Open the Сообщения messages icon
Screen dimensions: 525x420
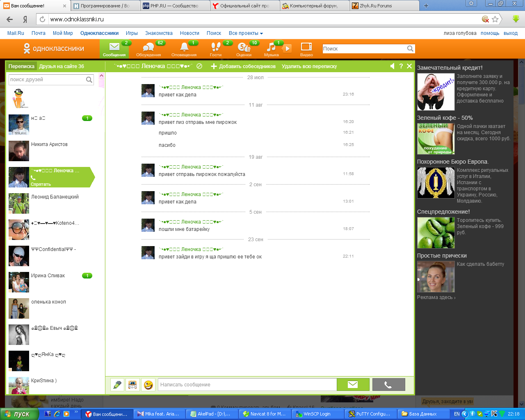pyautogui.click(x=114, y=49)
